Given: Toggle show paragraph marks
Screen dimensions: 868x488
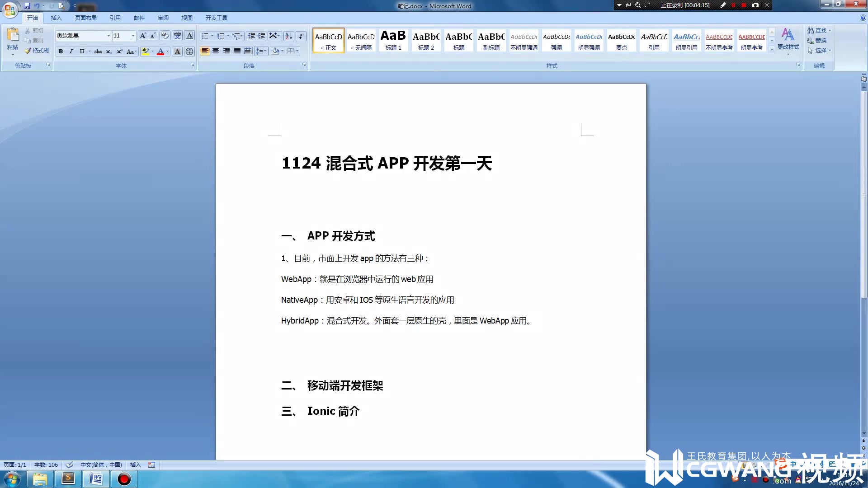Looking at the screenshot, I should [x=301, y=36].
